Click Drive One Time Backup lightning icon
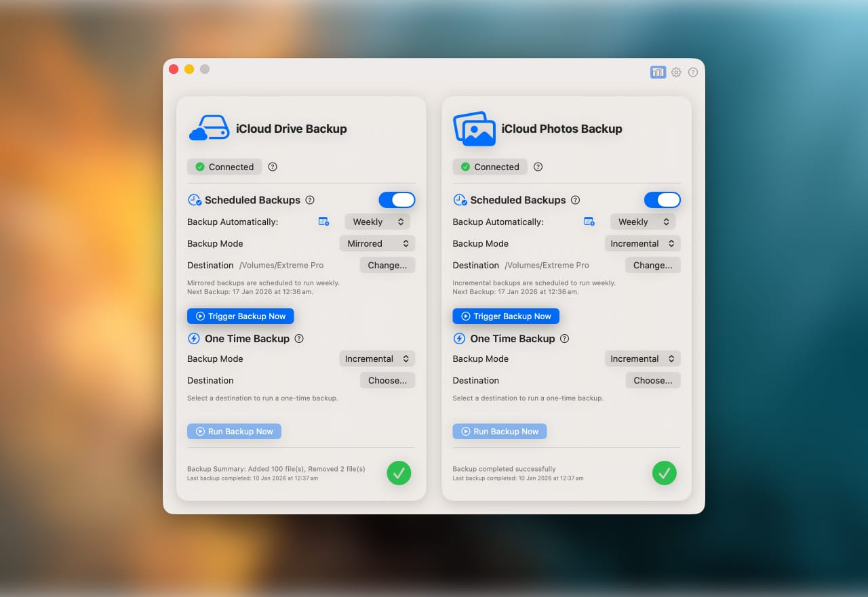The image size is (868, 597). click(x=194, y=338)
